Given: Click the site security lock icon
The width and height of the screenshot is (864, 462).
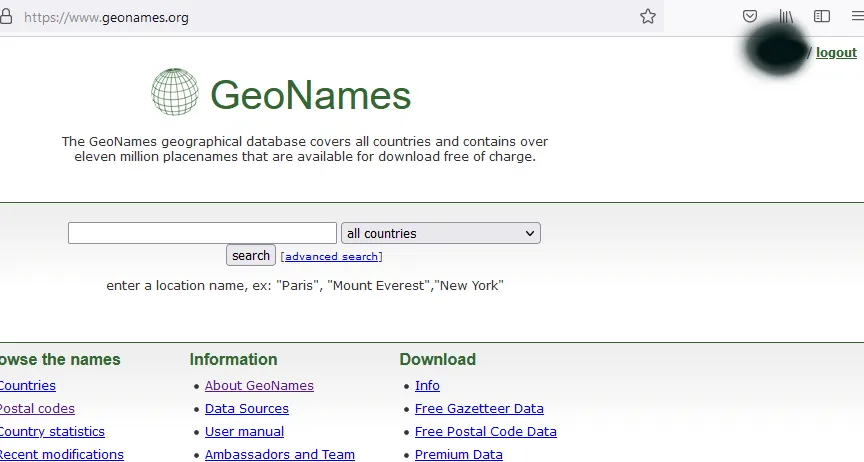Looking at the screenshot, I should coord(6,17).
